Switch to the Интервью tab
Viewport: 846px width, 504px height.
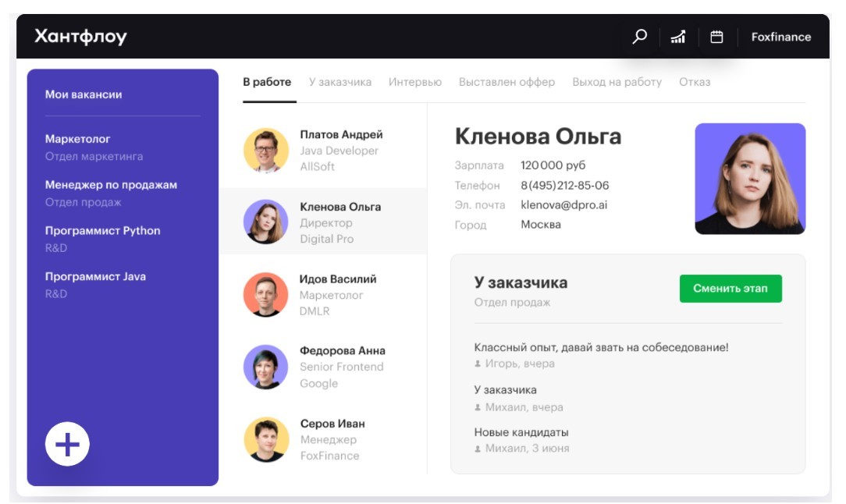coord(414,82)
